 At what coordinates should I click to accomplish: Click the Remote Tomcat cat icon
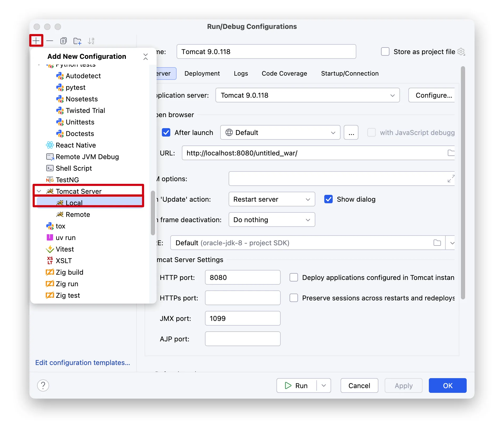pyautogui.click(x=60, y=215)
